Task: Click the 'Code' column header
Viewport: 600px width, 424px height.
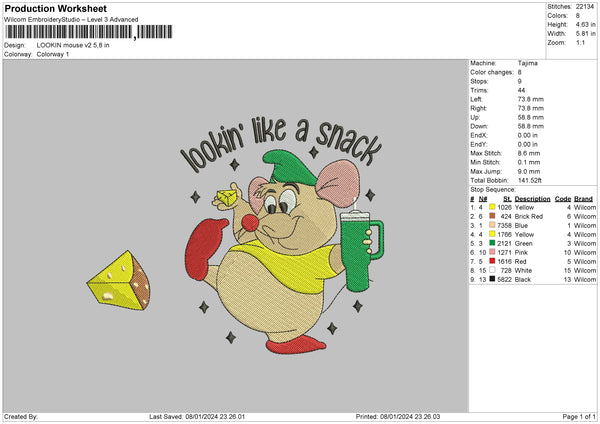Action: 563,199
